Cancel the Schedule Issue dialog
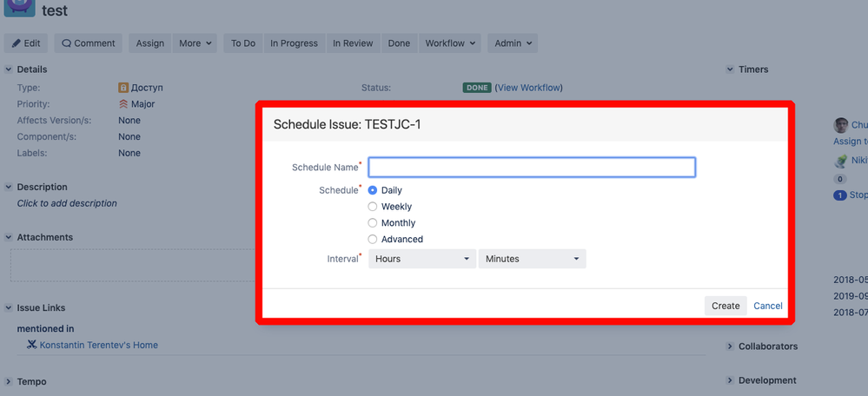 (x=768, y=306)
